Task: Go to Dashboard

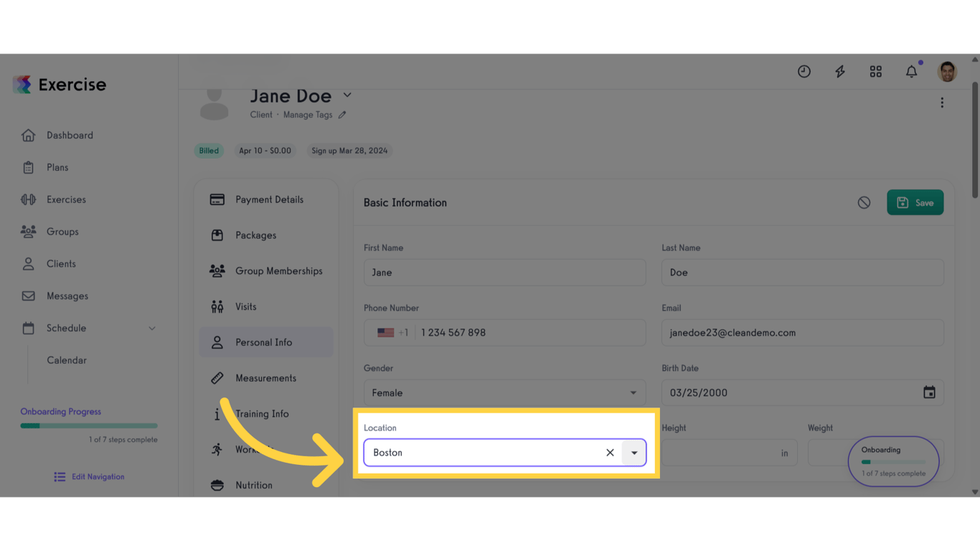Action: [x=70, y=135]
